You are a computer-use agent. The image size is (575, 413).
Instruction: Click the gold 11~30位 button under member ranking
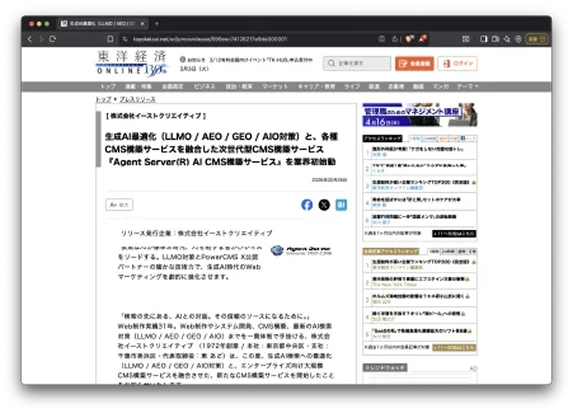[x=454, y=347]
